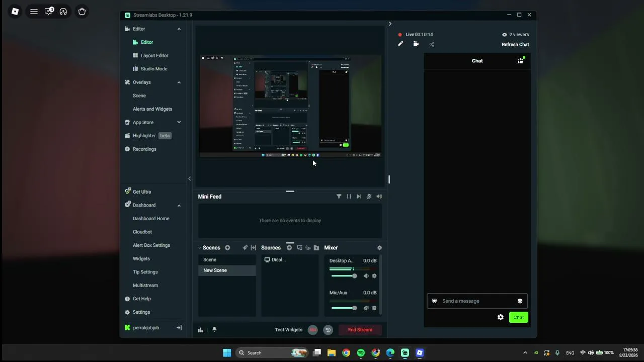This screenshot has width=644, height=362.
Task: Add a new scene with plus icon
Action: pos(227,248)
